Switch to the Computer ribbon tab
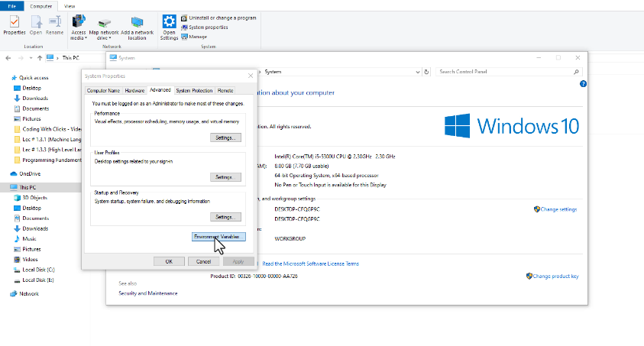The width and height of the screenshot is (644, 346). [41, 6]
